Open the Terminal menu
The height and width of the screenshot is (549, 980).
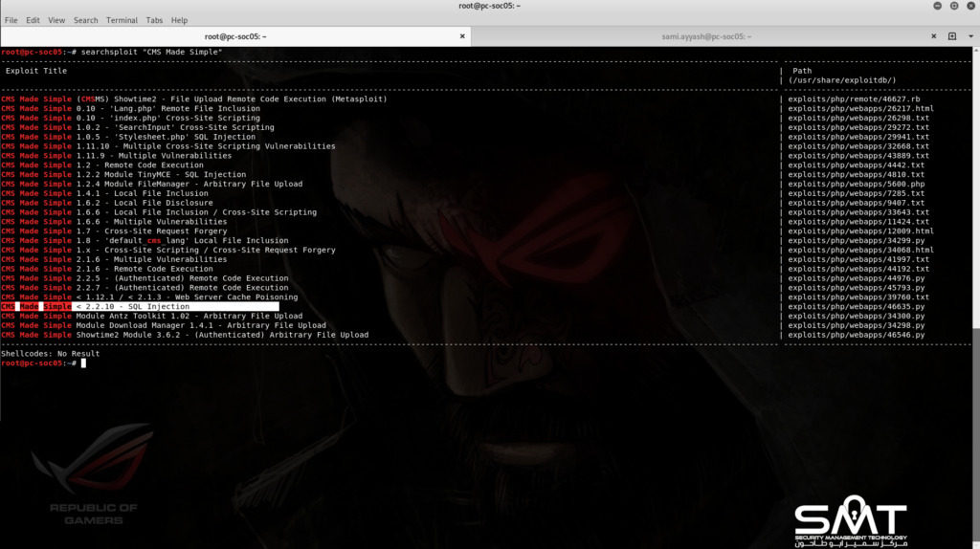(122, 20)
